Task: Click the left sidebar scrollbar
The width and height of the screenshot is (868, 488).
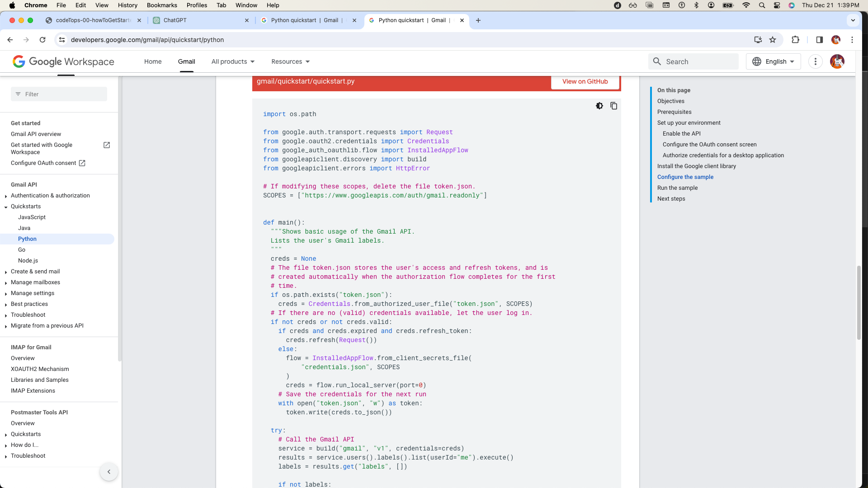Action: (119, 219)
